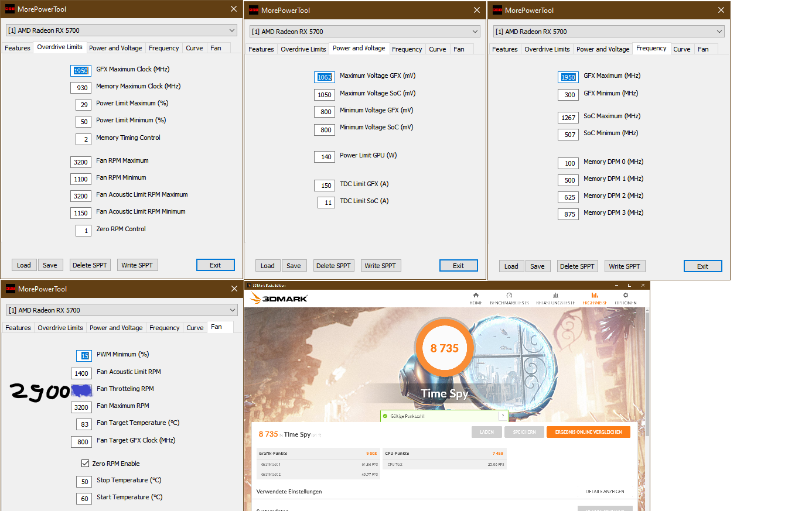Click the Memory Timing Control field
Image resolution: width=812 pixels, height=511 pixels.
[x=83, y=139]
